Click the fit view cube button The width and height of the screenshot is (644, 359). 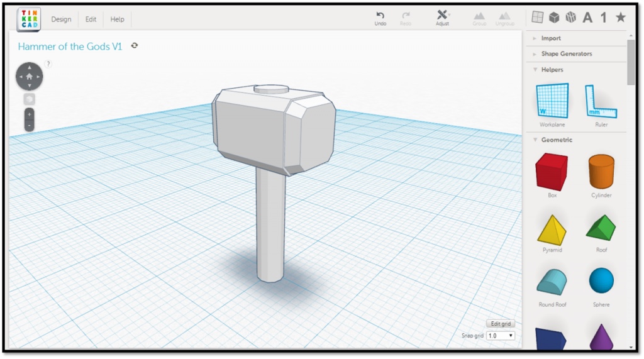29,99
